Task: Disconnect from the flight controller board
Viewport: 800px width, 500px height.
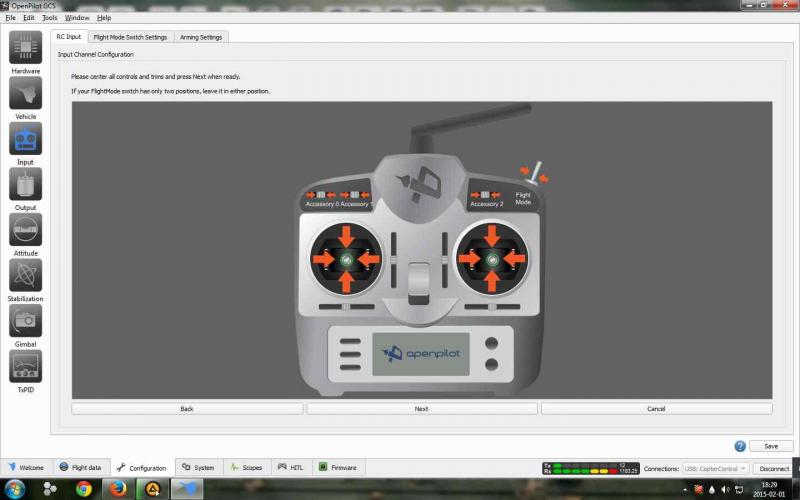Action: (x=773, y=468)
